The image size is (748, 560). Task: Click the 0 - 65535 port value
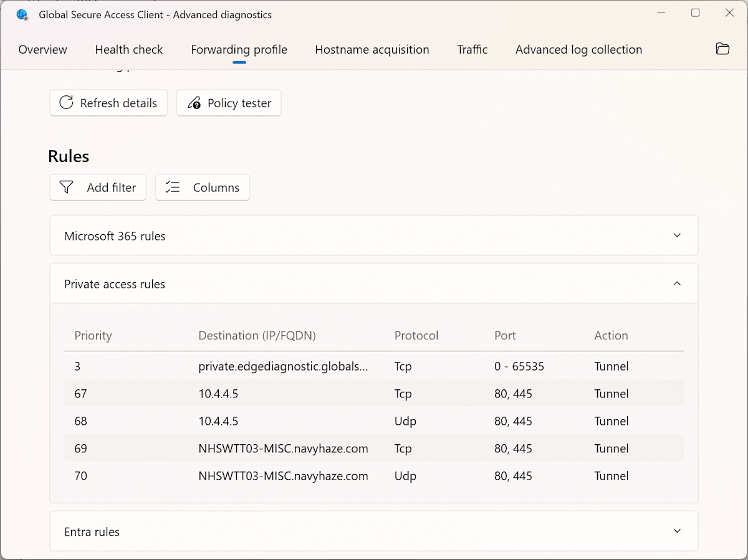click(x=519, y=366)
